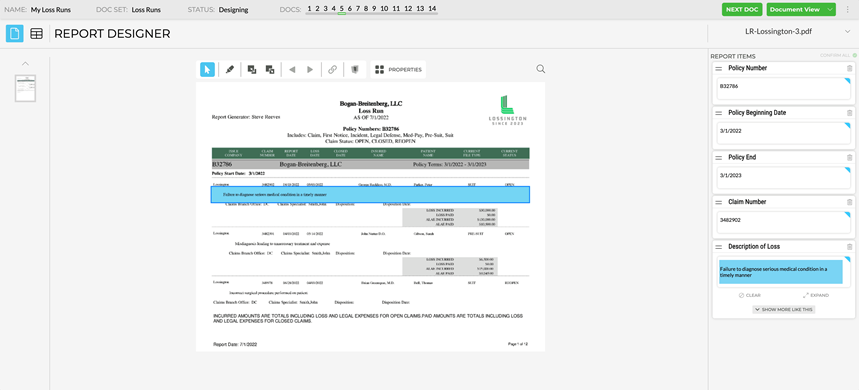859x390 pixels.
Task: Go to document 3
Action: tap(325, 9)
